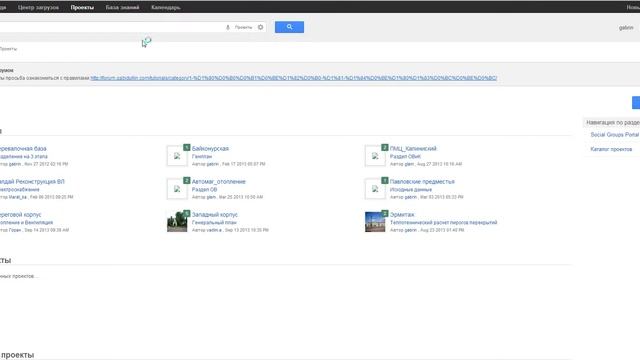Click the Западный корпус photo thumbnail
The width and height of the screenshot is (640, 360).
point(177,222)
